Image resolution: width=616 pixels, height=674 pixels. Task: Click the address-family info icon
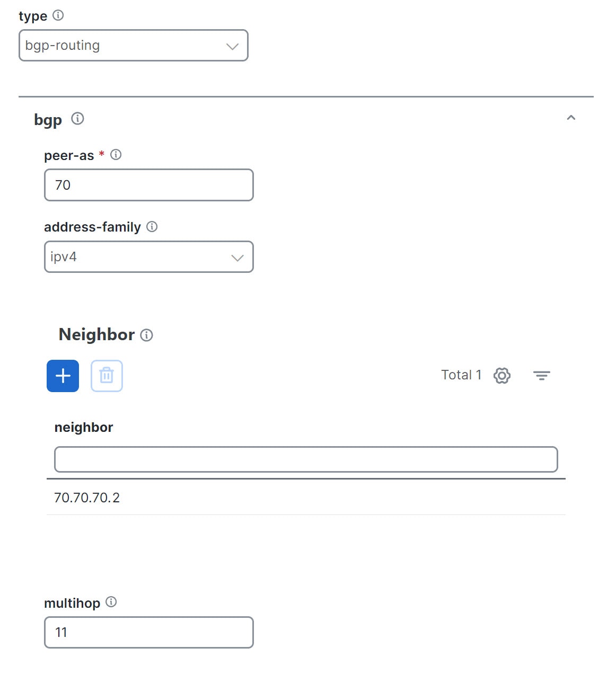(152, 227)
